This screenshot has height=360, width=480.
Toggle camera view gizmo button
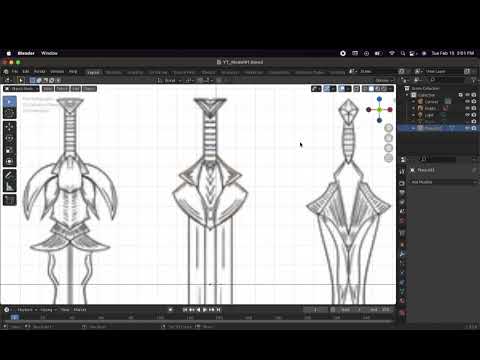point(388,148)
